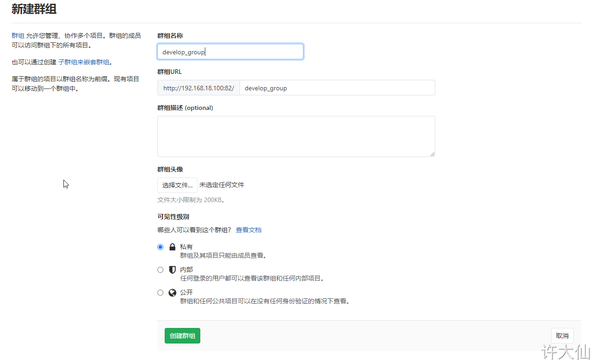Click 群组及其项目只能由成员查看。 description
This screenshot has width=594, height=364.
[224, 255]
